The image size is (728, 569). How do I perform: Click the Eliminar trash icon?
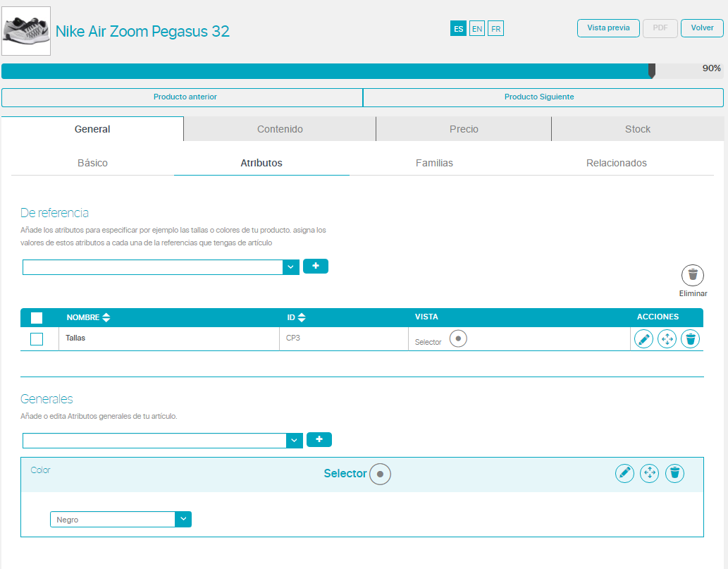(x=693, y=275)
